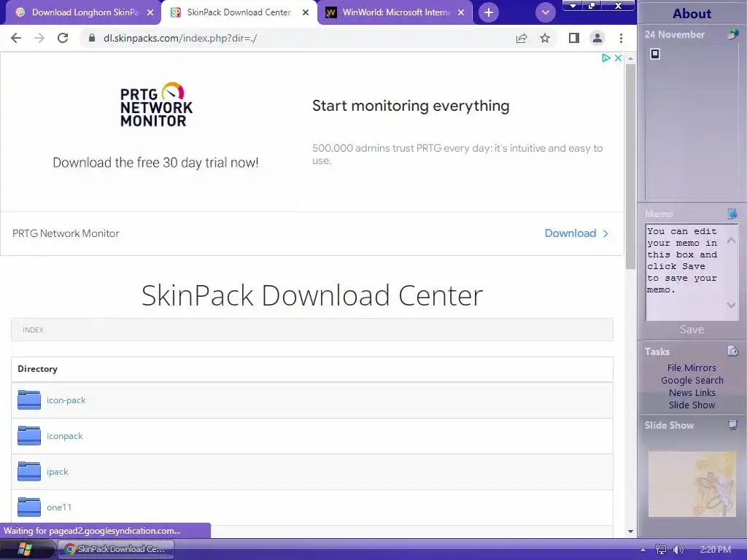The height and width of the screenshot is (560, 747).
Task: Click page scrollbar down arrow
Action: (x=630, y=532)
